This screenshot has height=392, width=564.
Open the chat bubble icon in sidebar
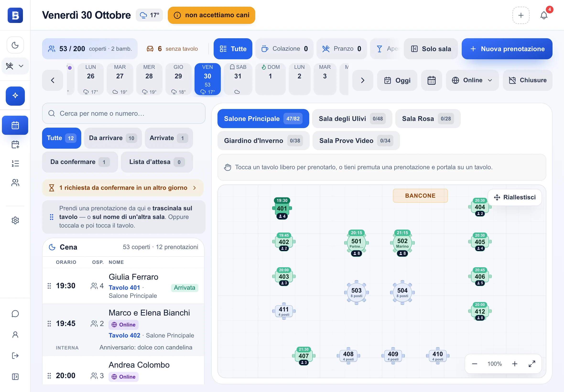coord(15,314)
